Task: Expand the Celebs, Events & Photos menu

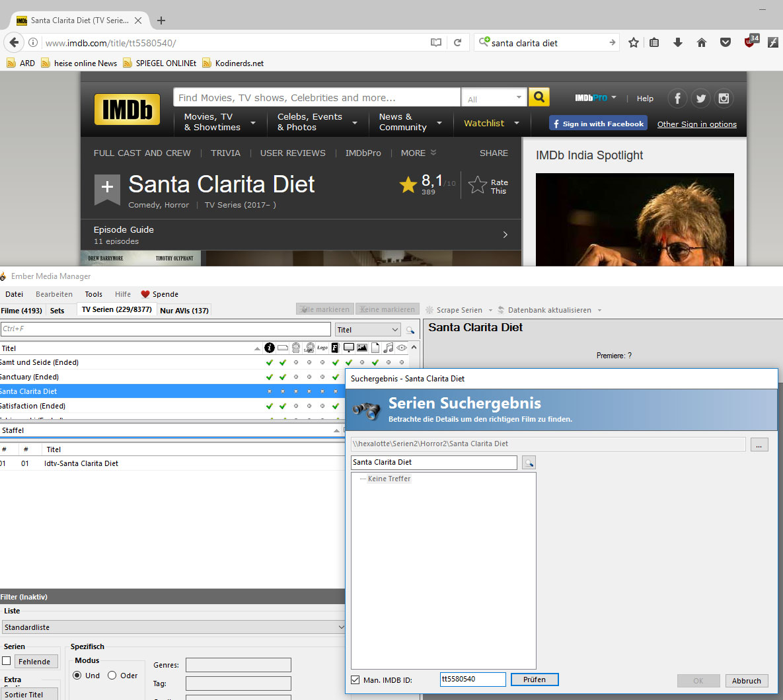Action: (317, 122)
